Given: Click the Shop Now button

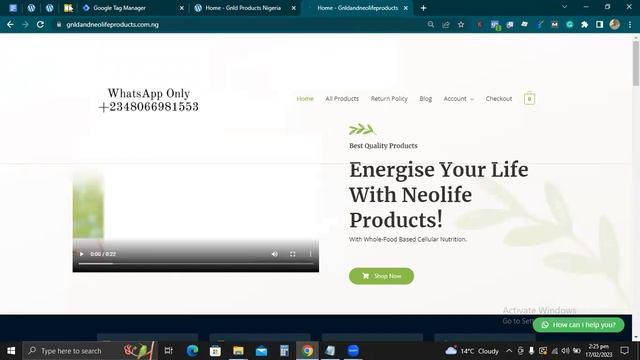Looking at the screenshot, I should click(x=381, y=276).
